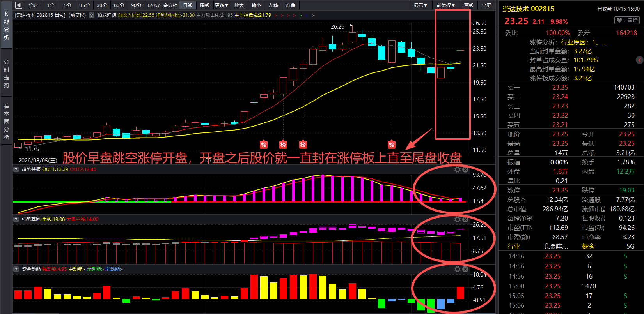Open the 分时走势 side tab
This screenshot has height=314, width=644.
7,74
